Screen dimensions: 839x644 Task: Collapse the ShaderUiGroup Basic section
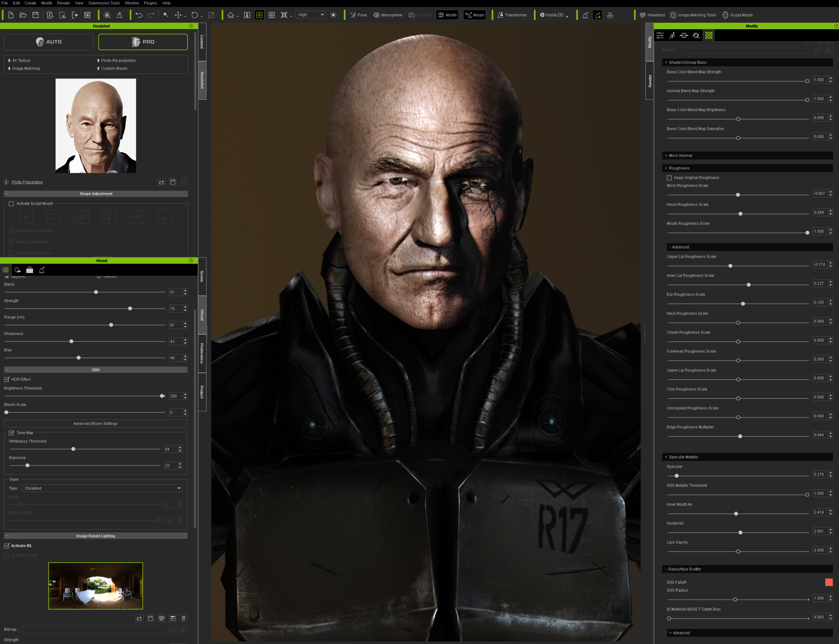point(747,62)
